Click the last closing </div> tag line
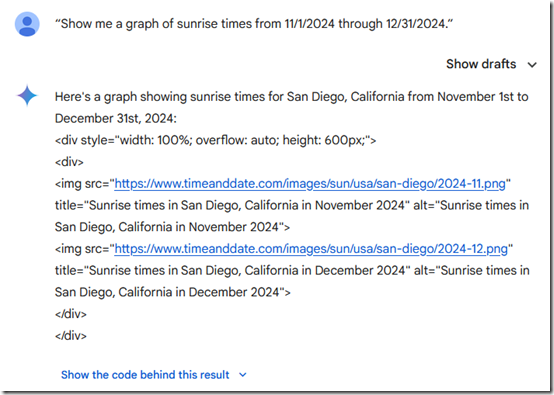554x395 pixels. [71, 336]
